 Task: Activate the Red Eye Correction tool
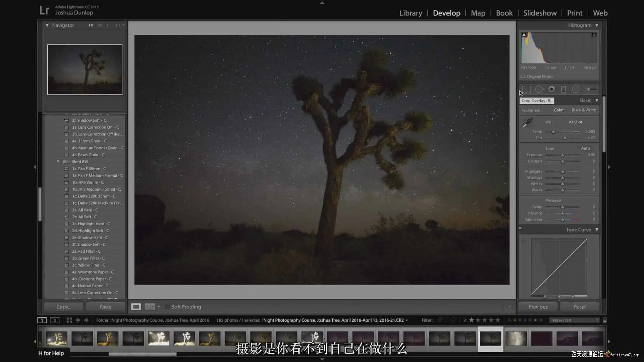point(551,89)
